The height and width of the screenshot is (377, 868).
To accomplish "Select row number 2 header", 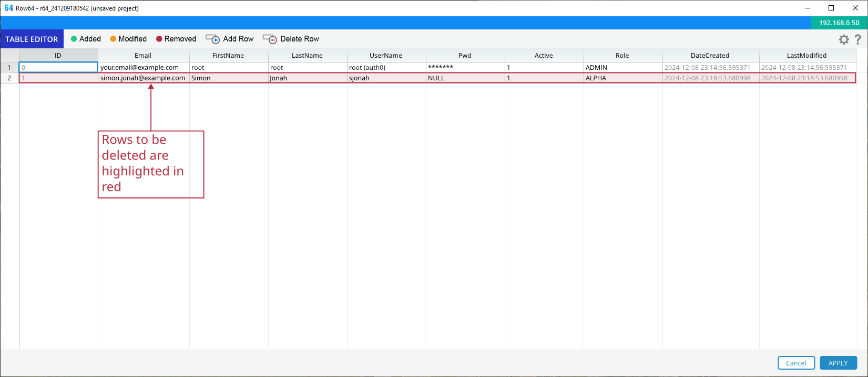I will tap(9, 78).
